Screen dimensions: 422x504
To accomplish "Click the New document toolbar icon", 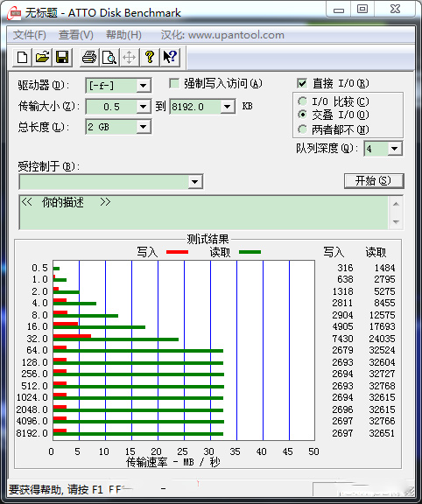I will 22,58.
